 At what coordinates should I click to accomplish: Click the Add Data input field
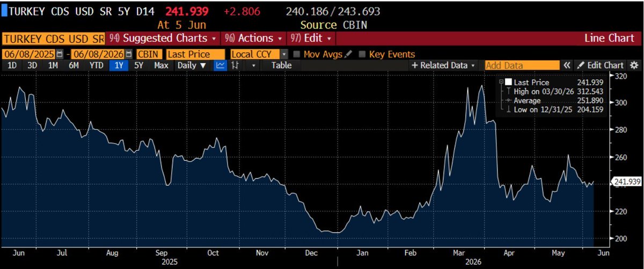point(522,65)
